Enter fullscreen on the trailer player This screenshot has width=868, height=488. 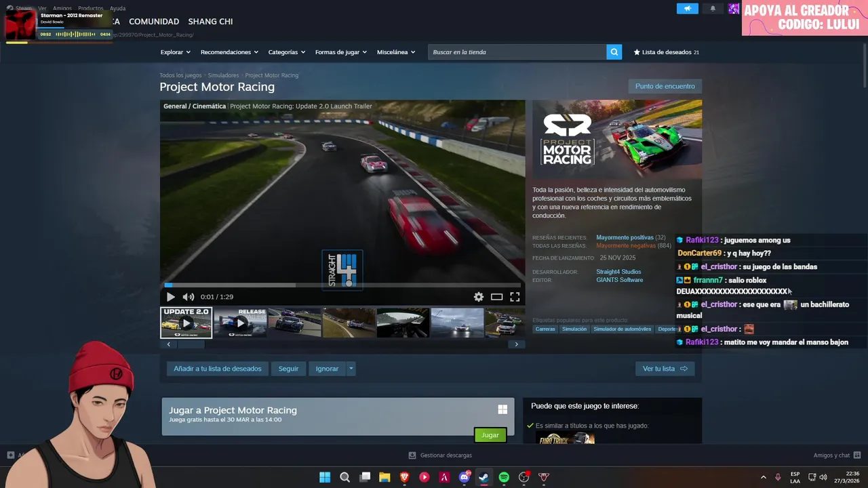(515, 297)
